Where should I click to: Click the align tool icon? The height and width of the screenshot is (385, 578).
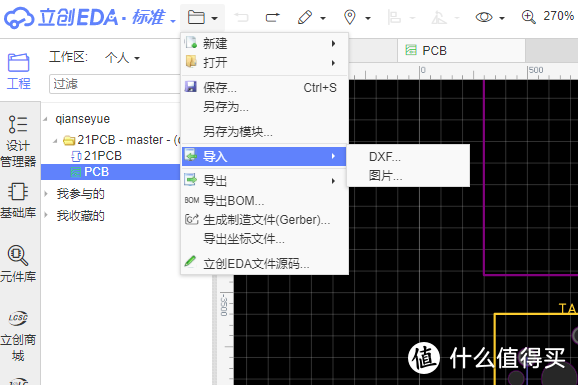394,17
